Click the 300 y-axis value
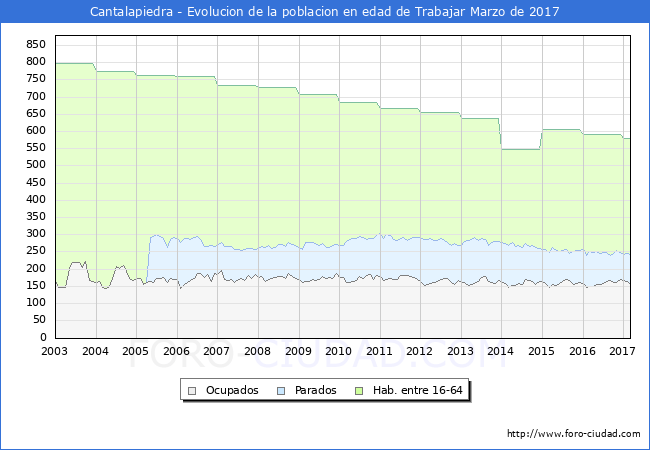 36,234
